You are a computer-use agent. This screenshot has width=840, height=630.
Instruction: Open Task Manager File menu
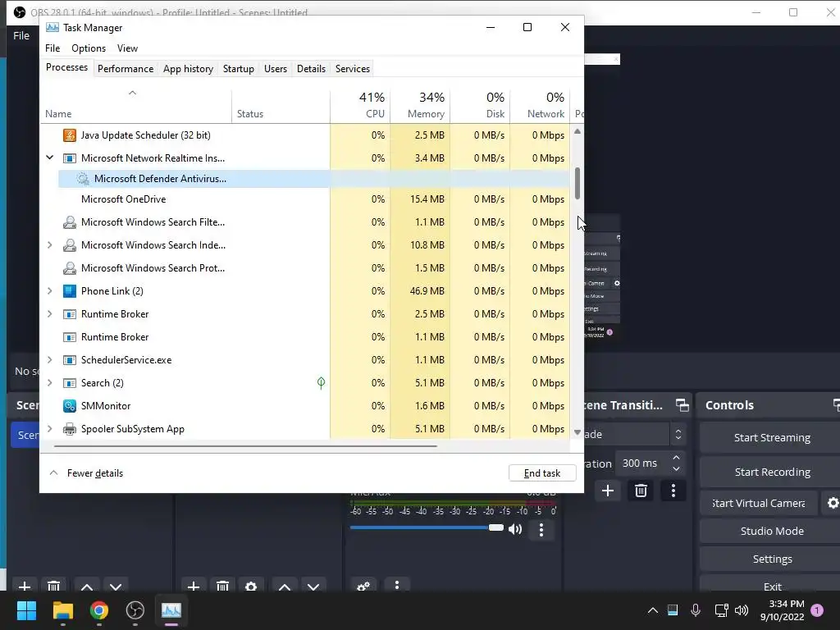pyautogui.click(x=52, y=48)
